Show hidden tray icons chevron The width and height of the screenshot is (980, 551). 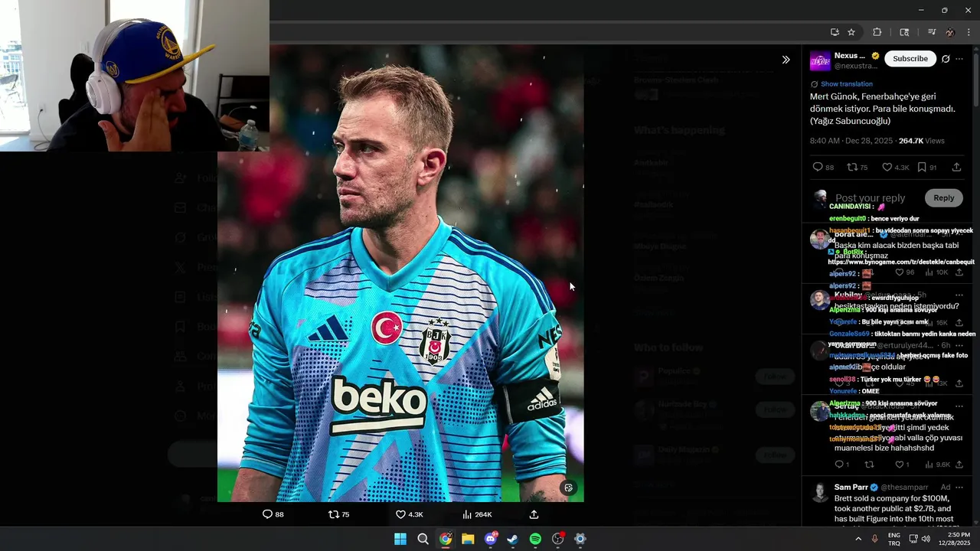[x=858, y=539]
